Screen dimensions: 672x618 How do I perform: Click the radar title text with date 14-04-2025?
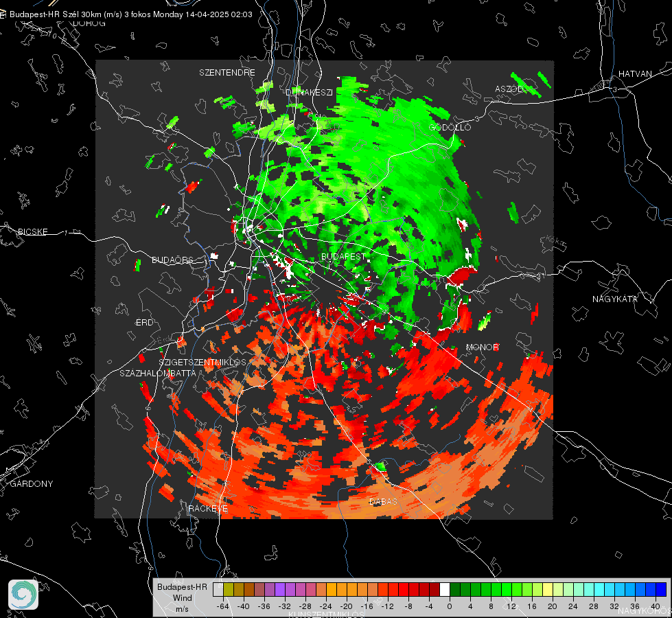tap(131, 14)
